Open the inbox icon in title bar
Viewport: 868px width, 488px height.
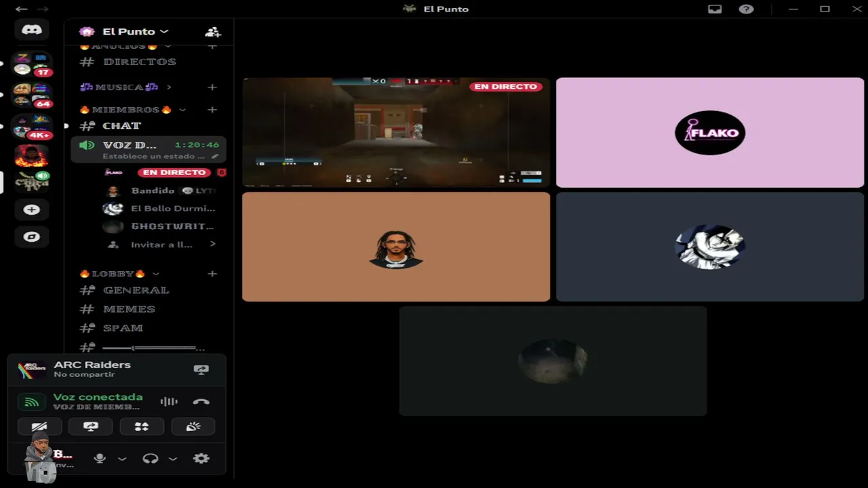[715, 9]
